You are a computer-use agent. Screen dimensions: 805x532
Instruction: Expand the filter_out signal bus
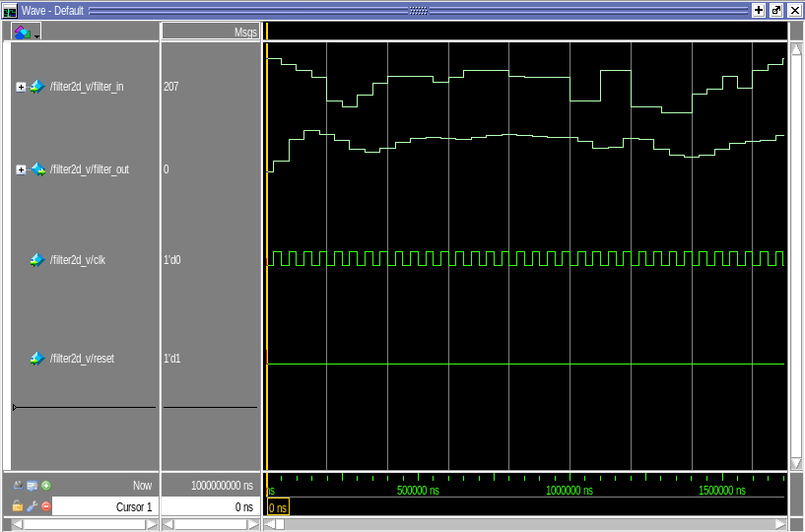coord(21,169)
